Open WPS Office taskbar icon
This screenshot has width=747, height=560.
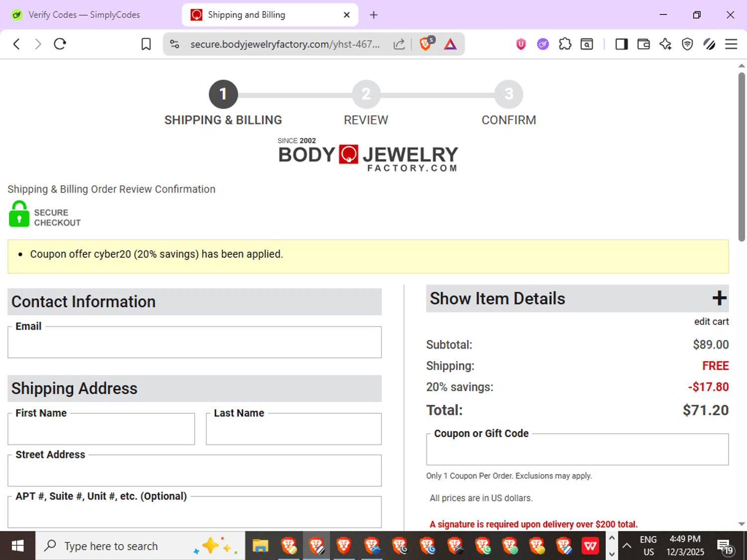[x=590, y=546]
